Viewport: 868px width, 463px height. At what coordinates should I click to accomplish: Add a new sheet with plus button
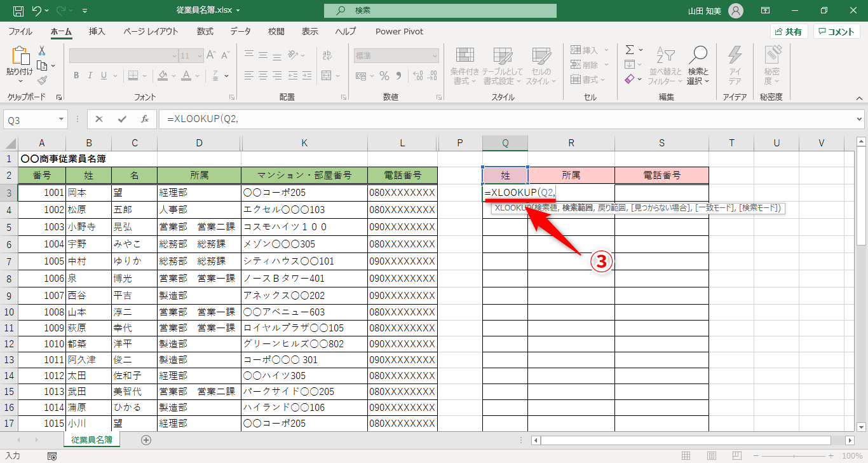tap(146, 439)
